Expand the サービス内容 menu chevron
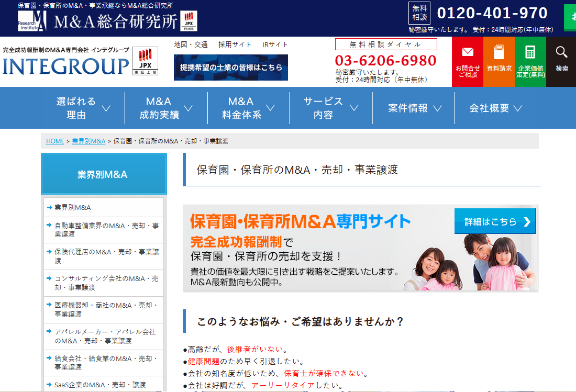This screenshot has height=392, width=576. click(x=354, y=107)
